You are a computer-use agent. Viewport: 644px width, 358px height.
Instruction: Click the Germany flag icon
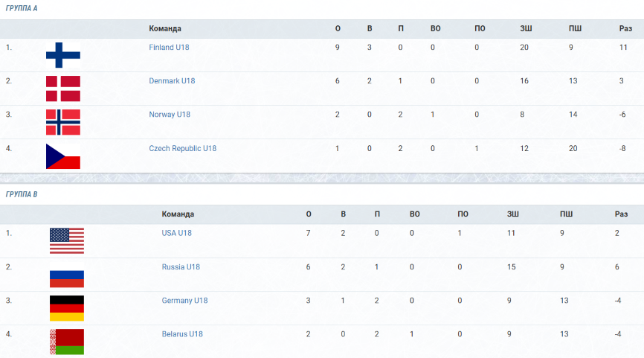(x=67, y=308)
